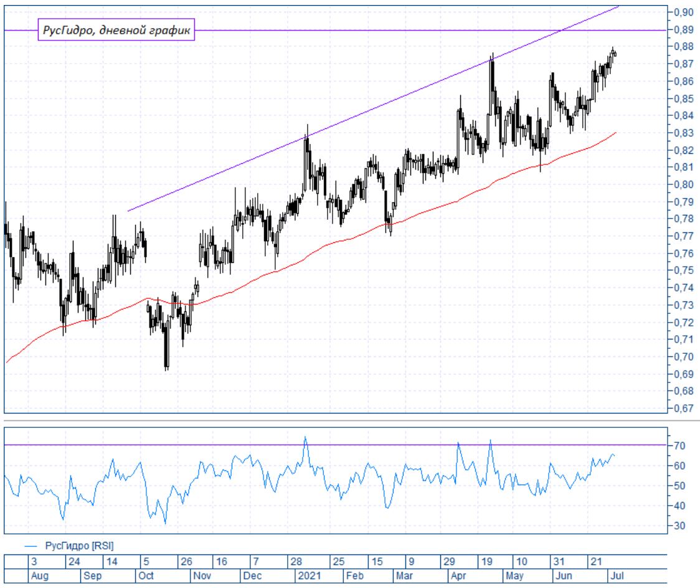
Task: Click date 26 on the date axis
Action: (186, 562)
